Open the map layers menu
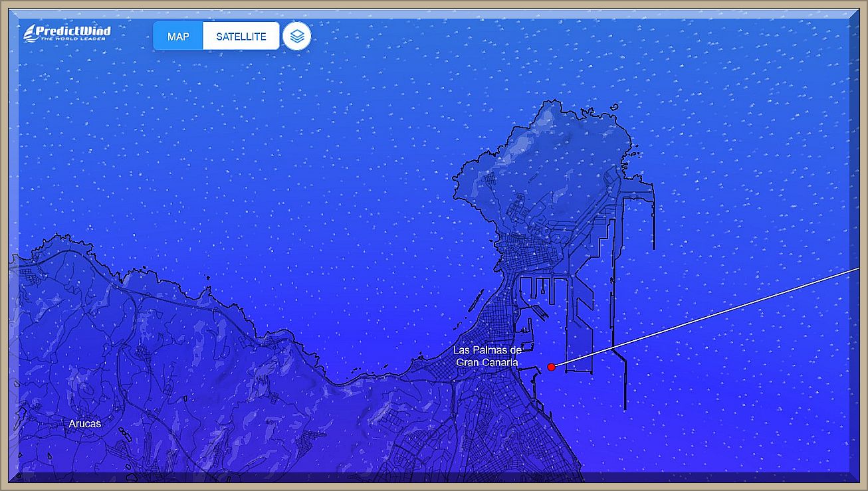The width and height of the screenshot is (868, 491). [x=297, y=37]
